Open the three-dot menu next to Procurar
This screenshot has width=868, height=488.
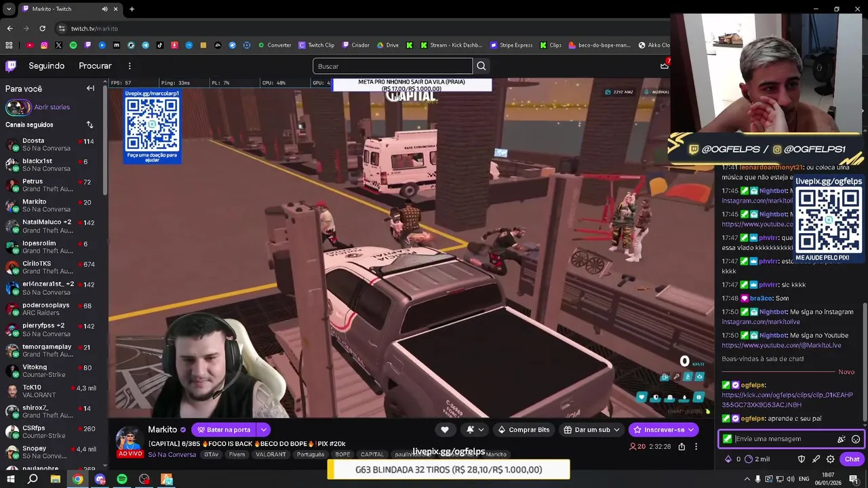click(130, 66)
